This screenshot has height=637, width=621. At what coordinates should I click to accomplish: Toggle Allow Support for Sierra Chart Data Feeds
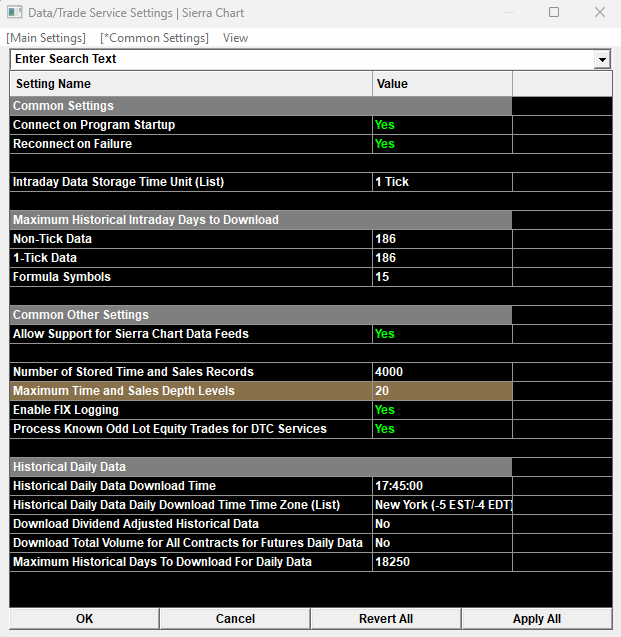[442, 334]
